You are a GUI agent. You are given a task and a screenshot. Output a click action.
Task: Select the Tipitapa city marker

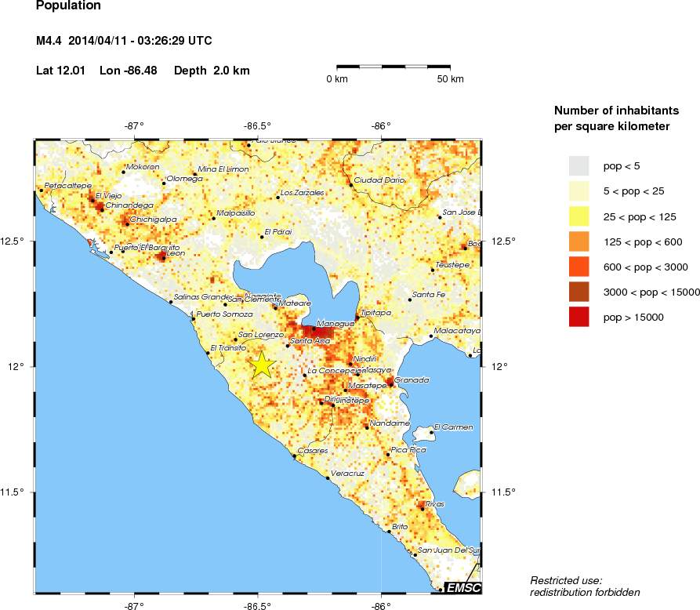[x=357, y=318]
